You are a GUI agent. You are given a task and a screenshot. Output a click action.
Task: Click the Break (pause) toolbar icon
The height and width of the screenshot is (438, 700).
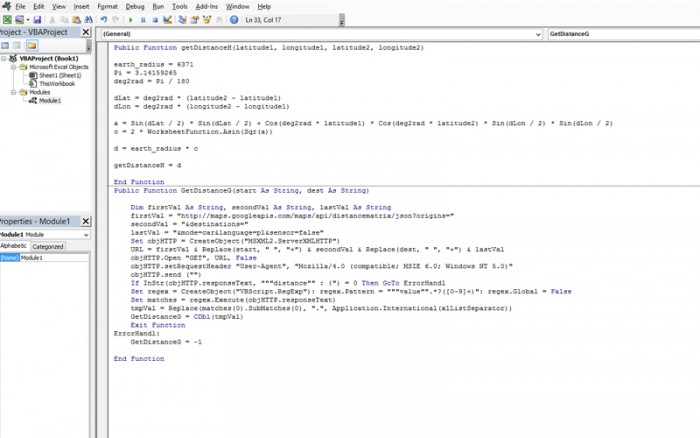140,19
